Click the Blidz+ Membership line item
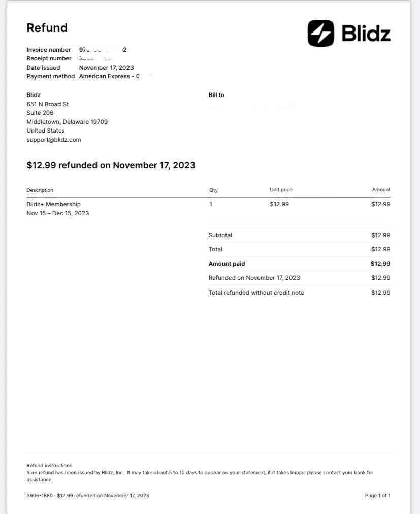 (53, 204)
